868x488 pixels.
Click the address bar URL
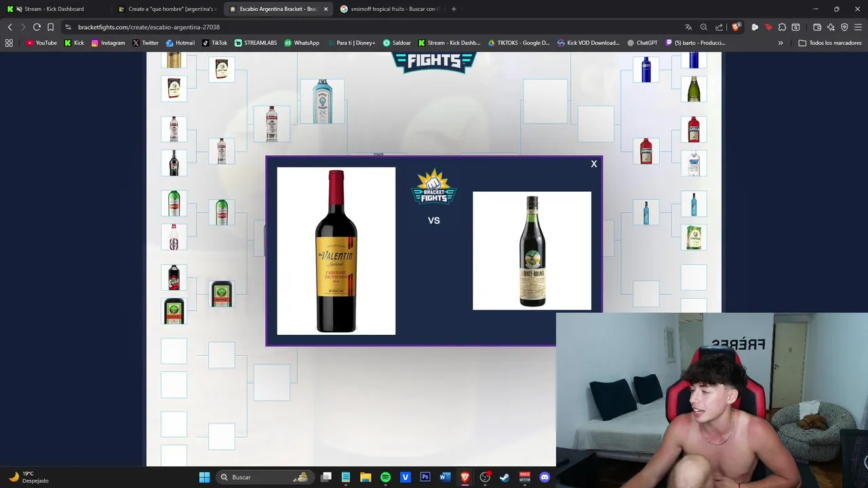149,27
